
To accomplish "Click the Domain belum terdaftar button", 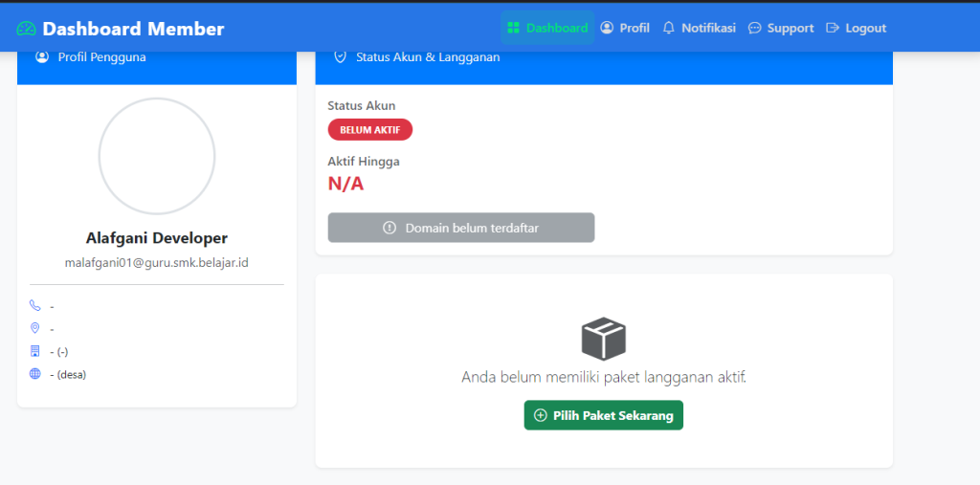I will click(x=461, y=228).
